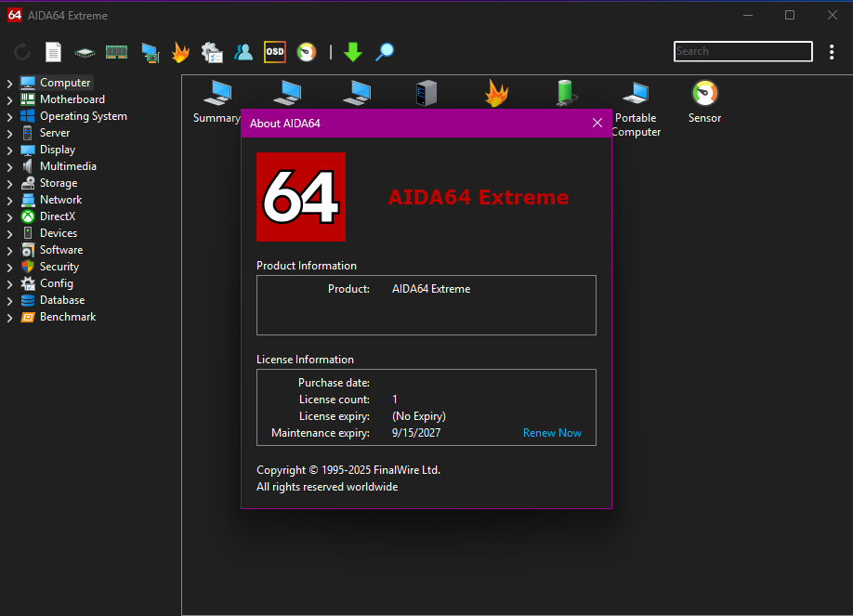The height and width of the screenshot is (616, 853).
Task: Expand the Storage tree node
Action: click(x=9, y=184)
